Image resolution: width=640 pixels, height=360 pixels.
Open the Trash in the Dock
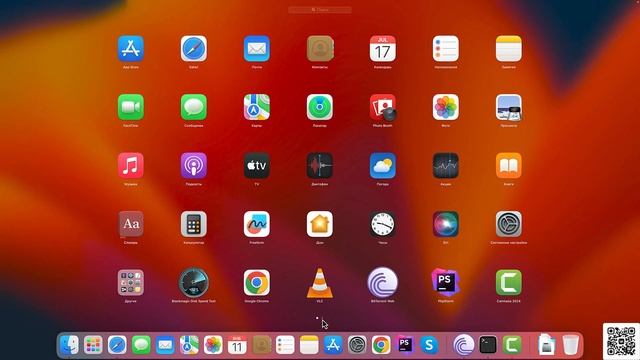[x=570, y=345]
